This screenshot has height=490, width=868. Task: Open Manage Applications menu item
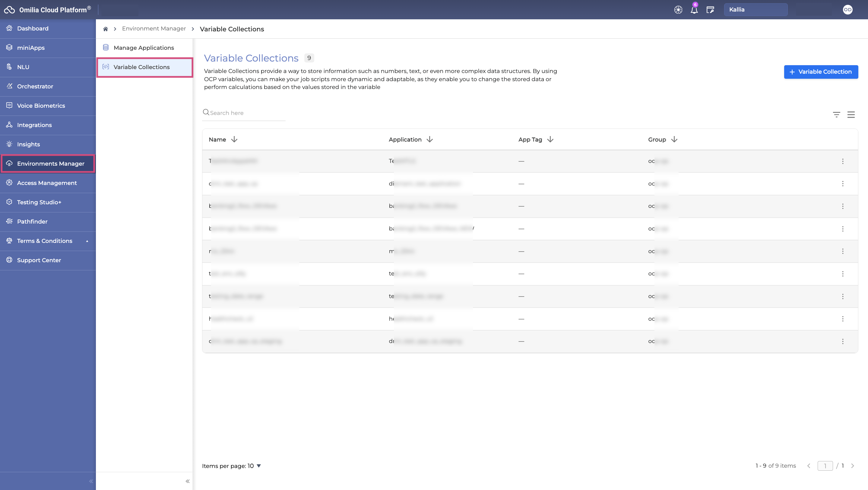coord(144,48)
